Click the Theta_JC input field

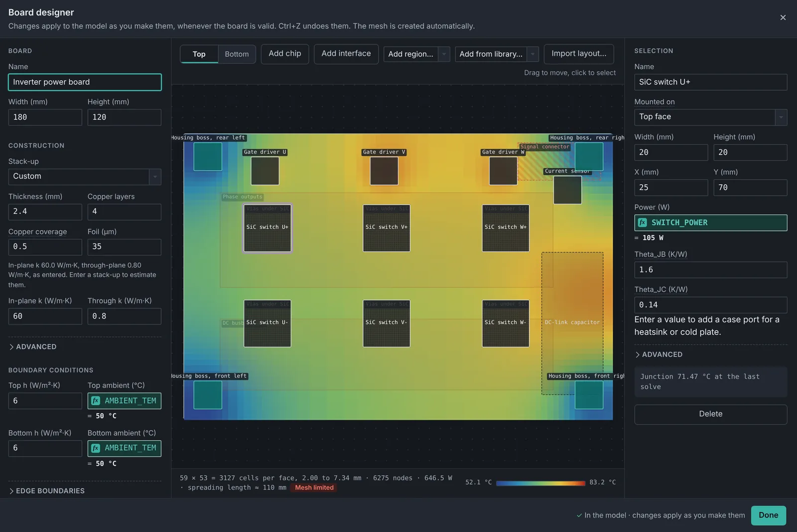click(x=711, y=305)
